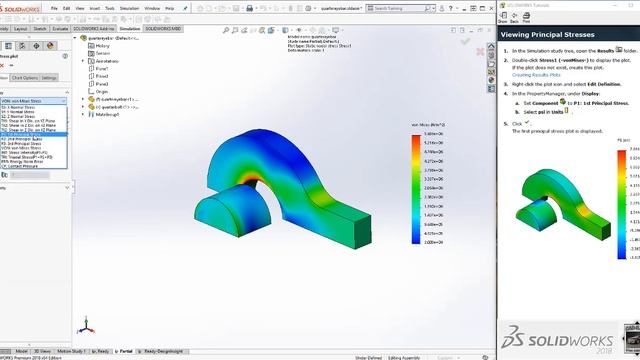Click the Display Style cube icon
This screenshot has width=640, height=360.
click(285, 30)
